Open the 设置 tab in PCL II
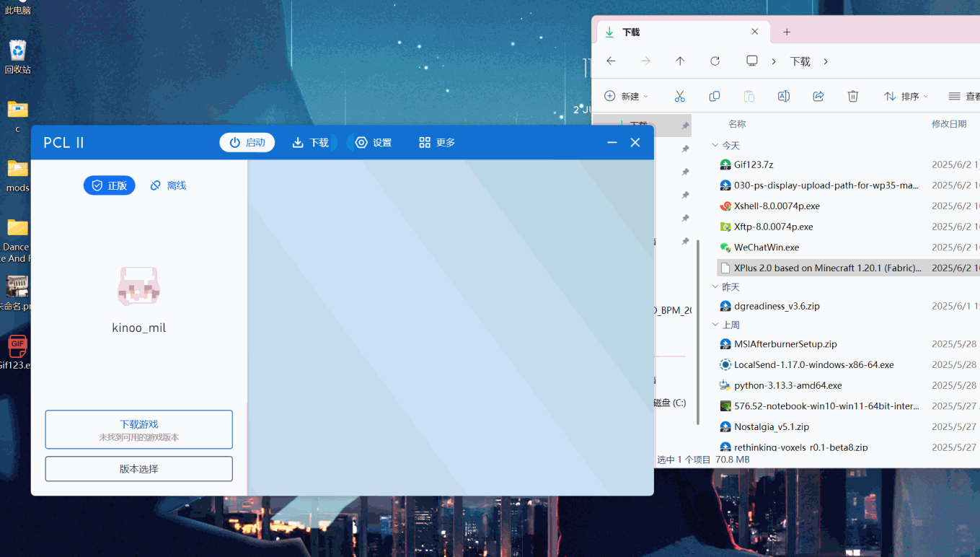The height and width of the screenshot is (557, 980). point(373,142)
